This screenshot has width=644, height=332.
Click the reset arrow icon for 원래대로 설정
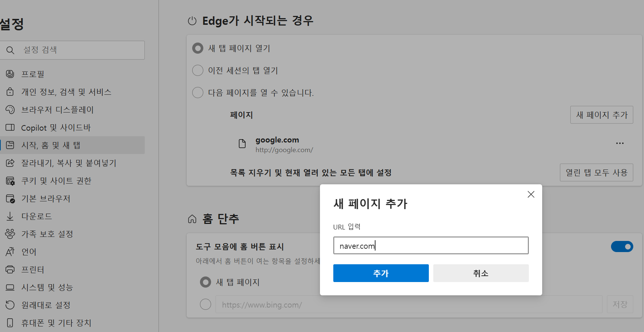coord(10,305)
